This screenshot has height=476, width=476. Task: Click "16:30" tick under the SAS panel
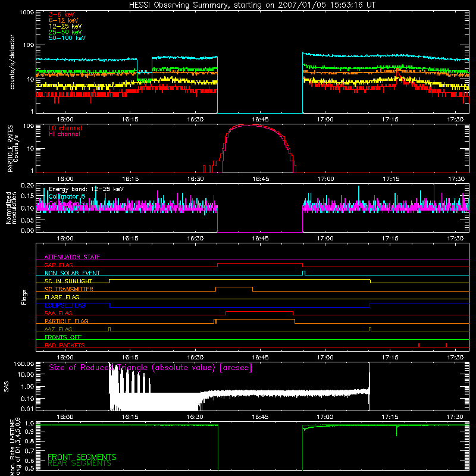195,417
